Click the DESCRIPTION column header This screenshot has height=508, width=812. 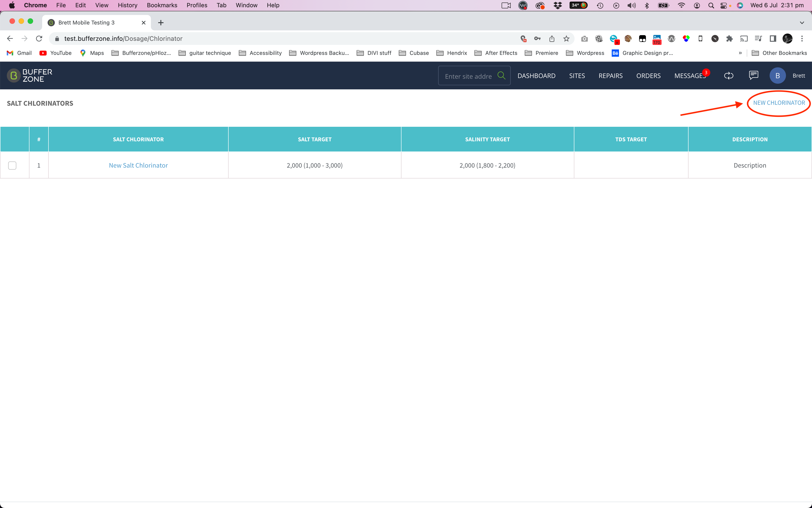[x=750, y=139]
